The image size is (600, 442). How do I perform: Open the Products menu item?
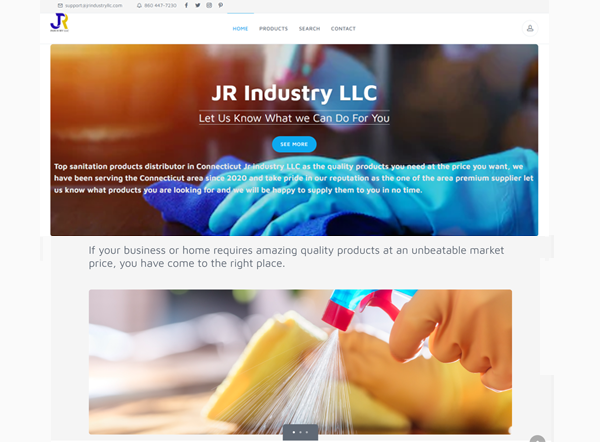coord(273,29)
